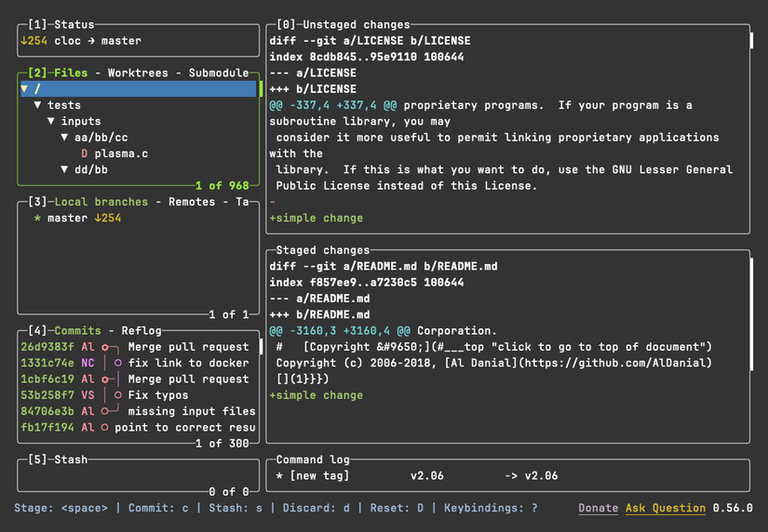Click author initials NC on commit 1331c74e

[88, 363]
